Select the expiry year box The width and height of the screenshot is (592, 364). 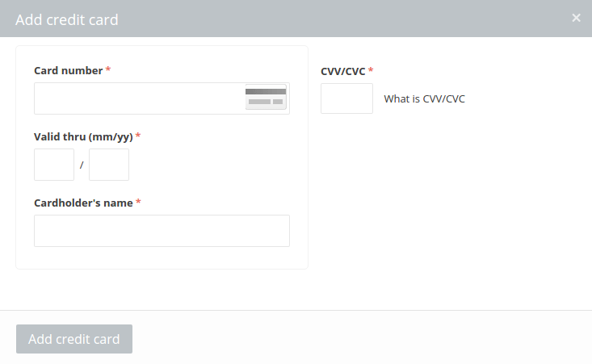point(109,165)
